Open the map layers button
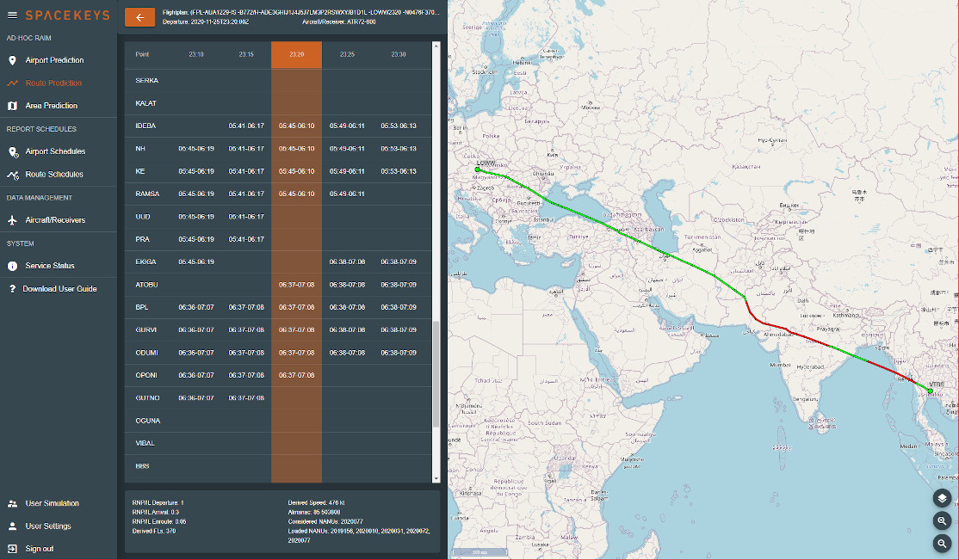The height and width of the screenshot is (560, 959). click(x=942, y=498)
